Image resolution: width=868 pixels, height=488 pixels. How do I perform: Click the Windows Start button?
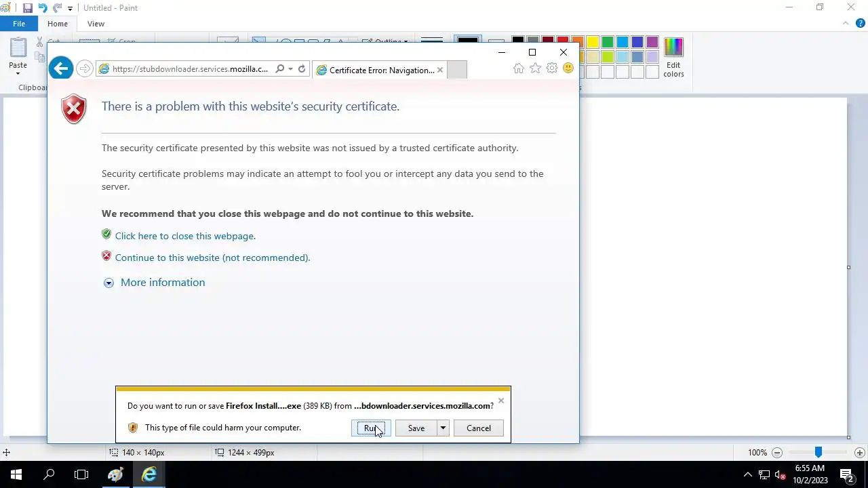[x=16, y=474]
